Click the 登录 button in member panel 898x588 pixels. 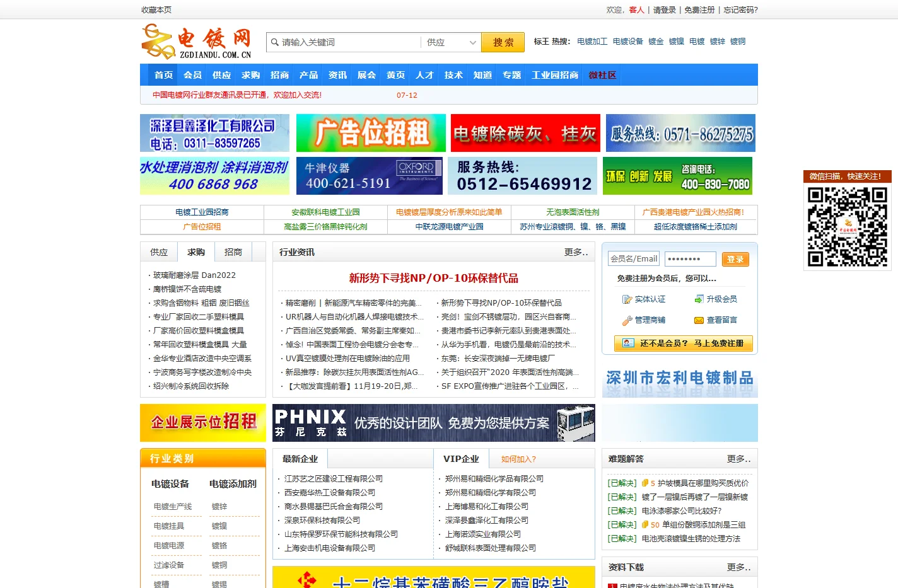point(735,259)
